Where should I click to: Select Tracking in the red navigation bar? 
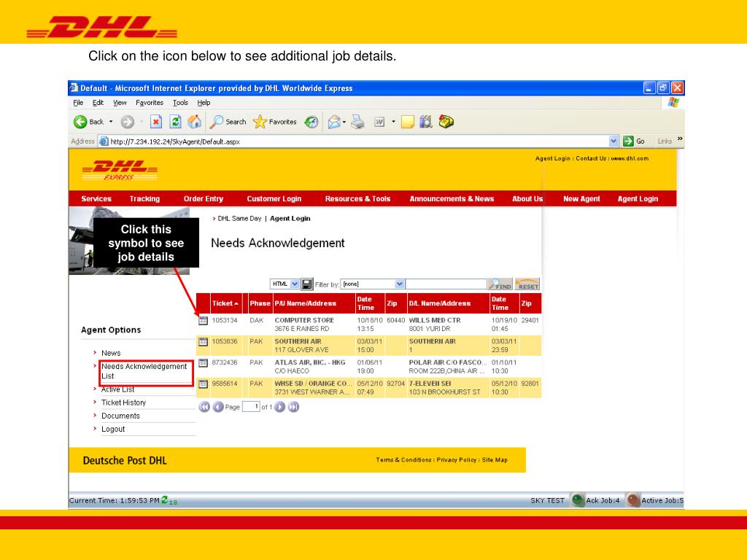(x=145, y=199)
